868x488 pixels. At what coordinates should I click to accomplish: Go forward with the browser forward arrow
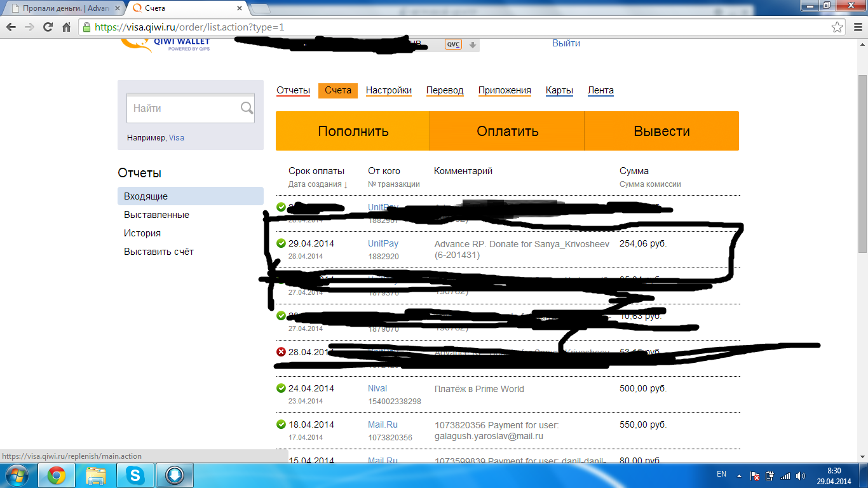[x=29, y=27]
